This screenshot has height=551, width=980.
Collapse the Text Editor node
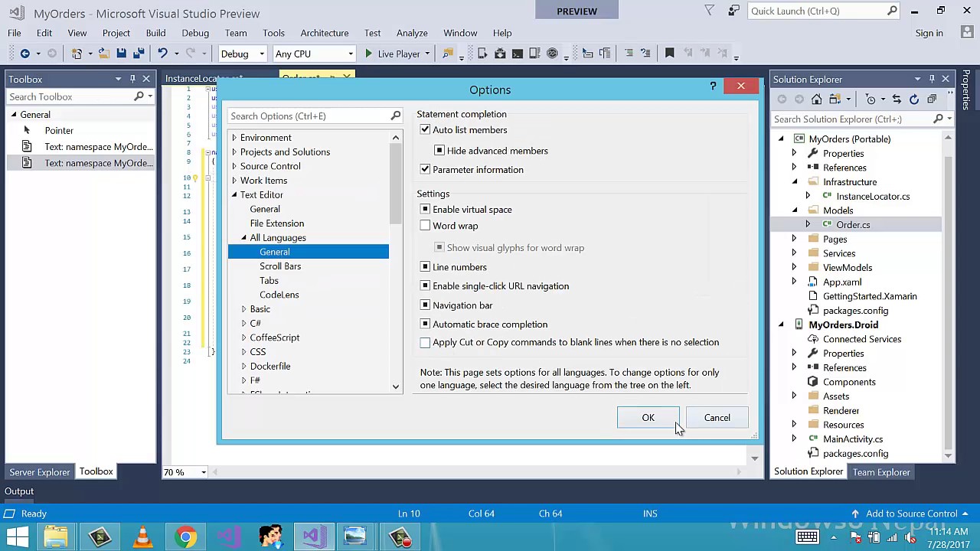point(234,195)
